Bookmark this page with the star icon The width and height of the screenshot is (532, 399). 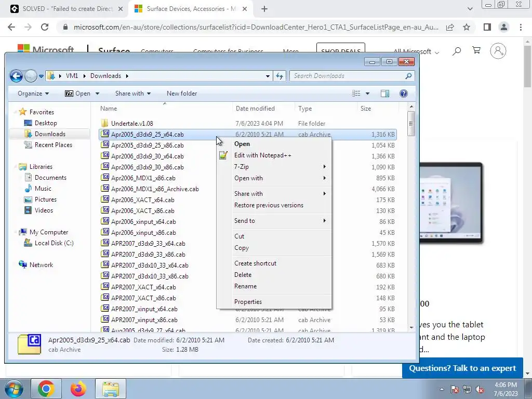467,27
